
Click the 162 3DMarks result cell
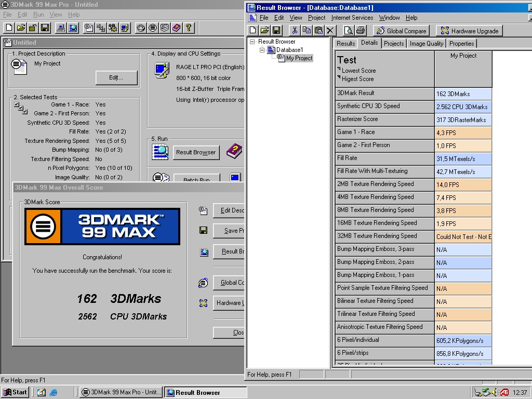(463, 94)
